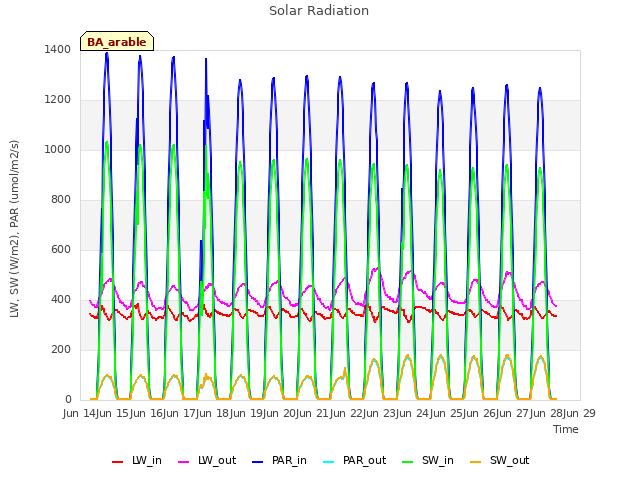Click the magenta LW_out legend swatch

coord(184,462)
